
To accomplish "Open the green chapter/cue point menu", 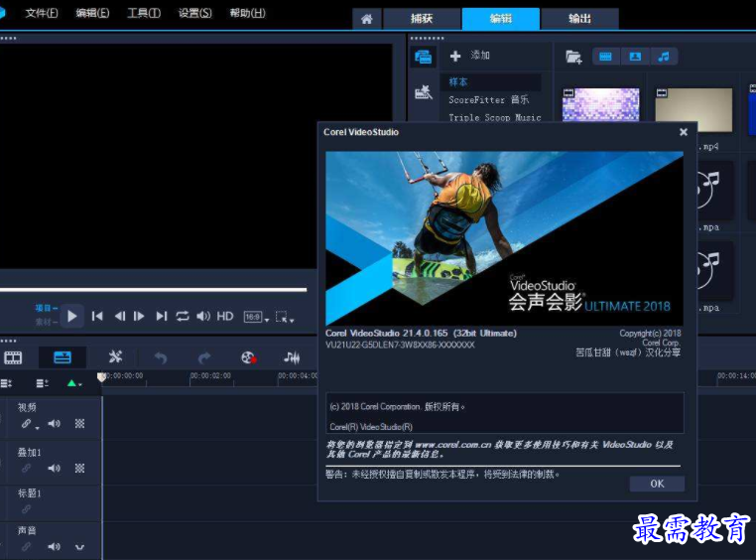I will tap(74, 383).
